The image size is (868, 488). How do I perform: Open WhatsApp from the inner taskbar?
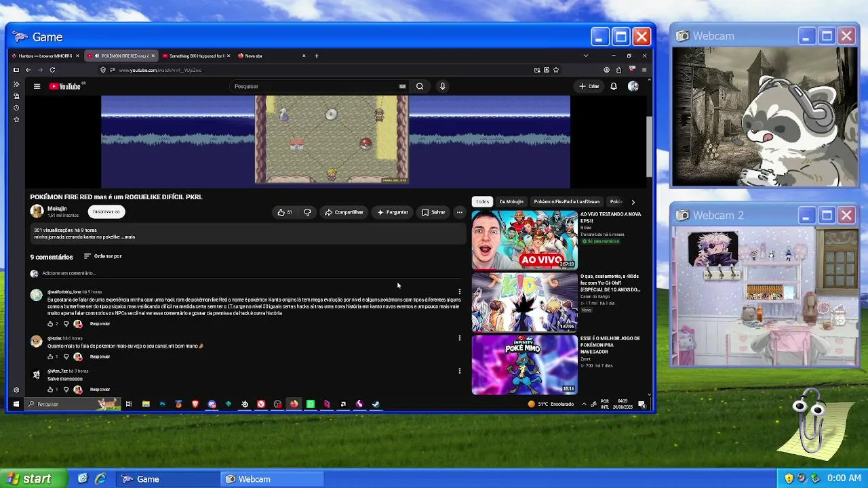pyautogui.click(x=311, y=404)
